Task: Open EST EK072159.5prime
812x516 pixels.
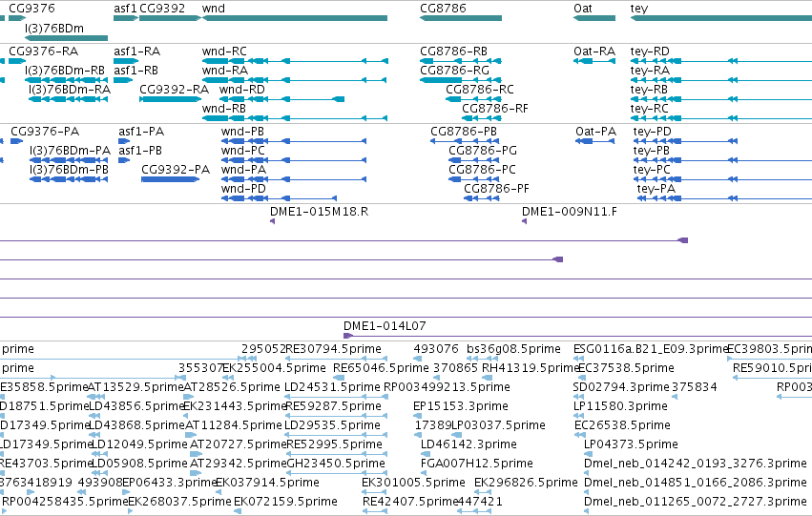Action: click(286, 502)
